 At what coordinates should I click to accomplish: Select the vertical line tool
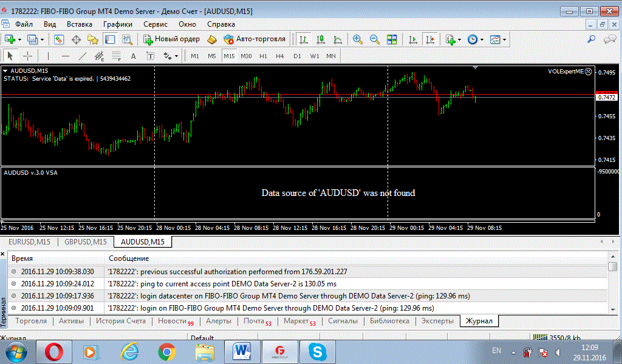(48, 56)
